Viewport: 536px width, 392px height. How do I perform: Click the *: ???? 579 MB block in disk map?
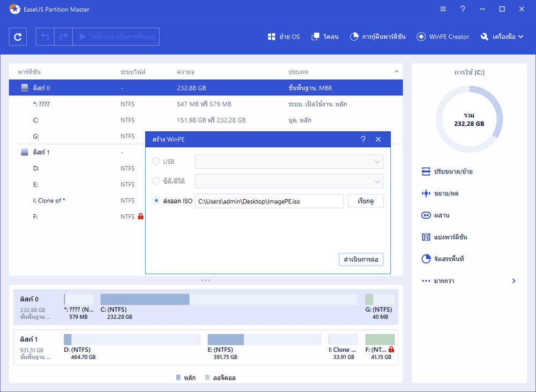pyautogui.click(x=79, y=307)
